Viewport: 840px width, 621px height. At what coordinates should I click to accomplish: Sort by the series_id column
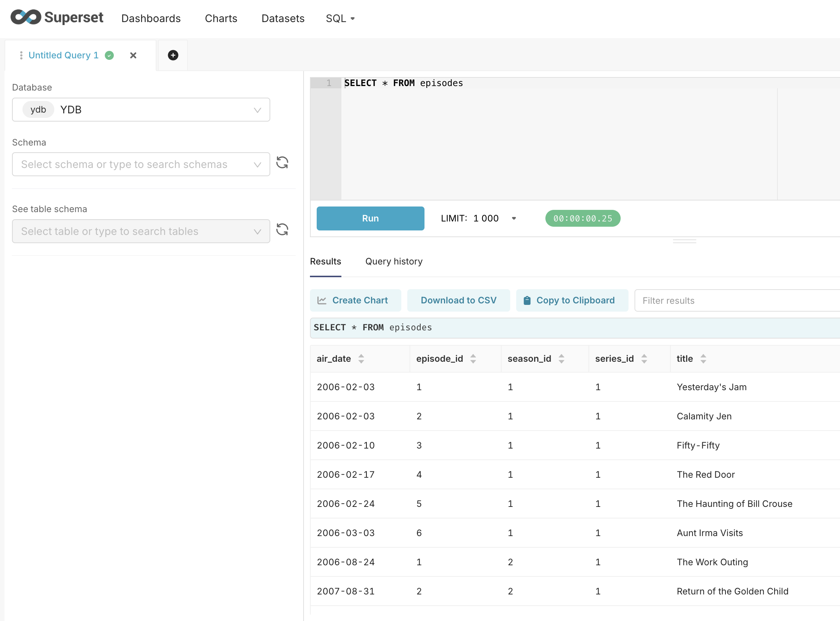pos(644,359)
